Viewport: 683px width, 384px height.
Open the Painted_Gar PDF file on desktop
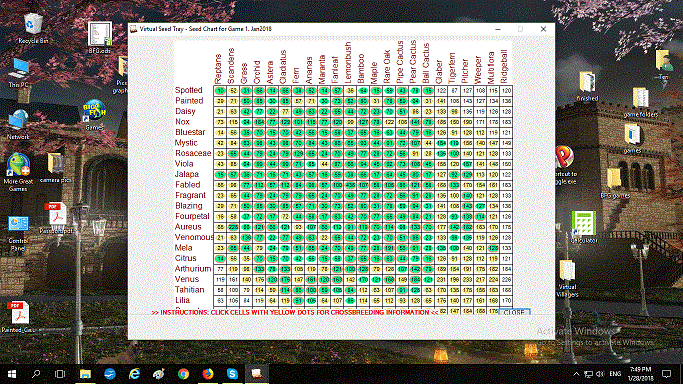click(x=18, y=317)
